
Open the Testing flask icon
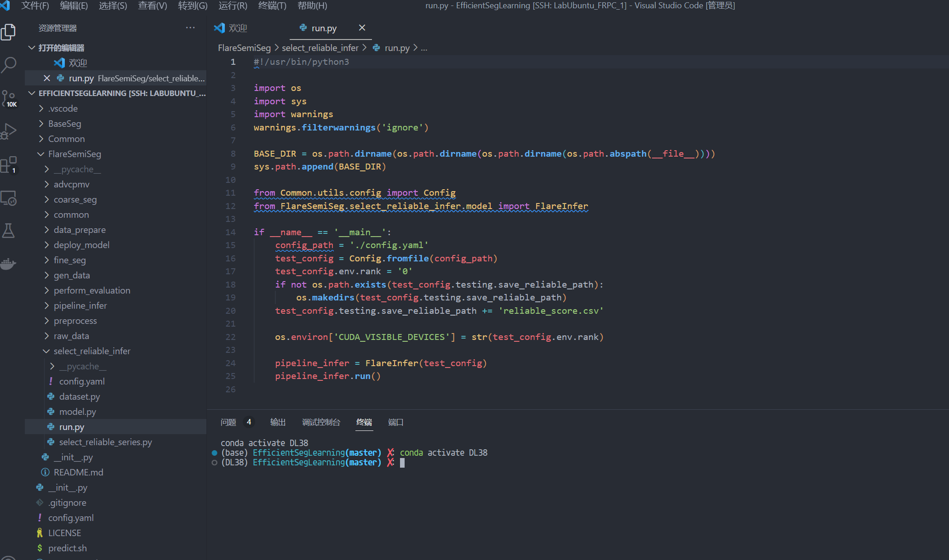pyautogui.click(x=9, y=231)
